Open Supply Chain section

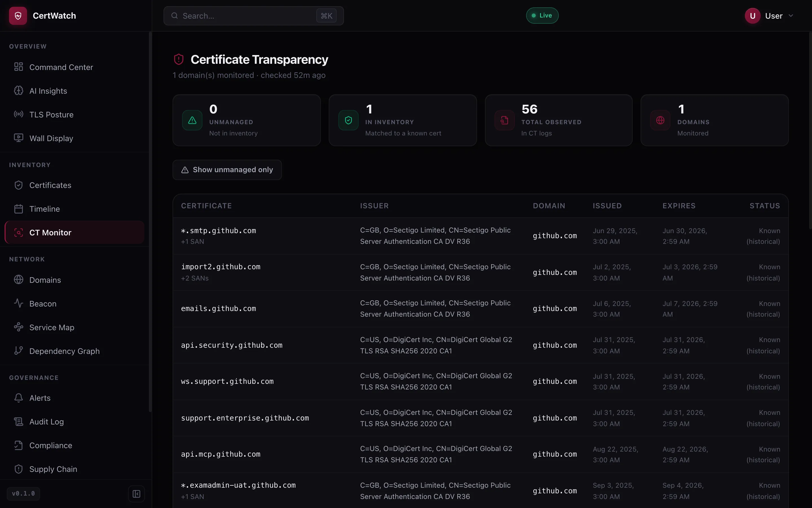point(74,469)
